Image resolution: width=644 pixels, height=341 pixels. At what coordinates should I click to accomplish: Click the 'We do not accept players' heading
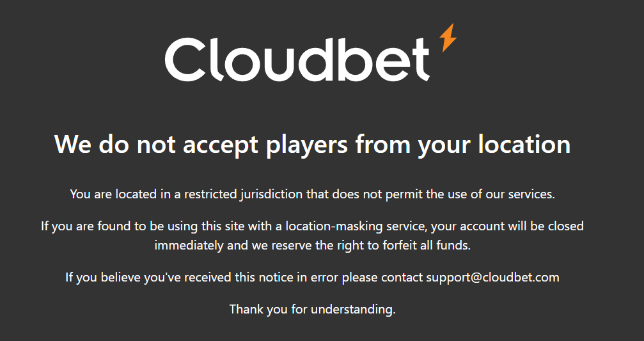[x=312, y=144]
